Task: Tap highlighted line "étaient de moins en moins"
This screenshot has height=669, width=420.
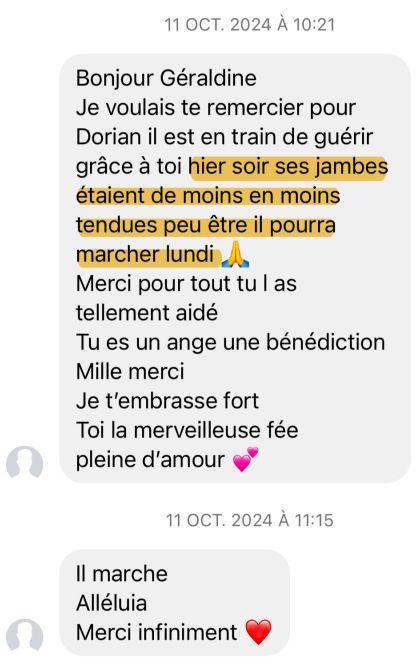Action: (x=208, y=196)
